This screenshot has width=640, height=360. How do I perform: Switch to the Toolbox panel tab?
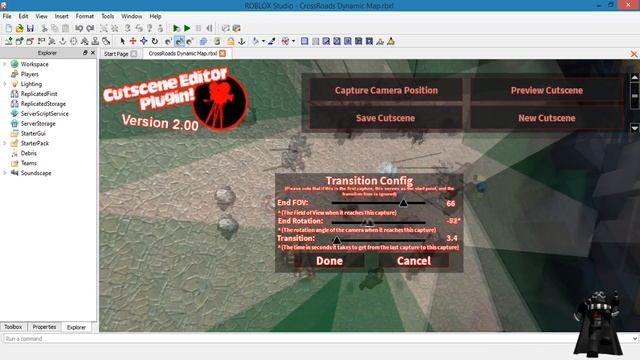tap(13, 327)
